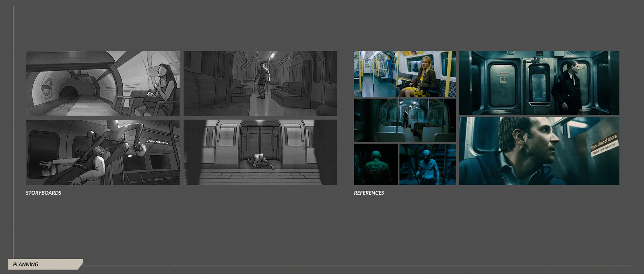
Task: Click the storyboard of woman on tube platform
Action: 103,84
